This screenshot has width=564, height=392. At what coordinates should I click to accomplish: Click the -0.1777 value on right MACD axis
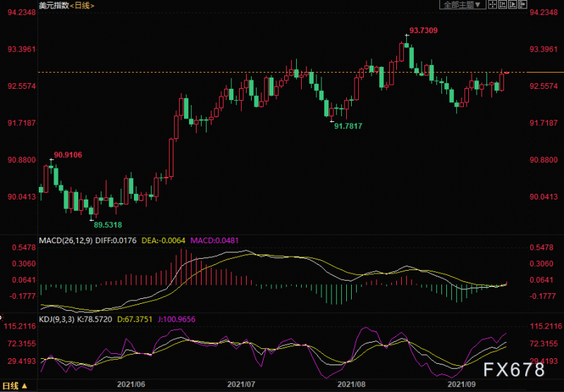[x=541, y=296]
